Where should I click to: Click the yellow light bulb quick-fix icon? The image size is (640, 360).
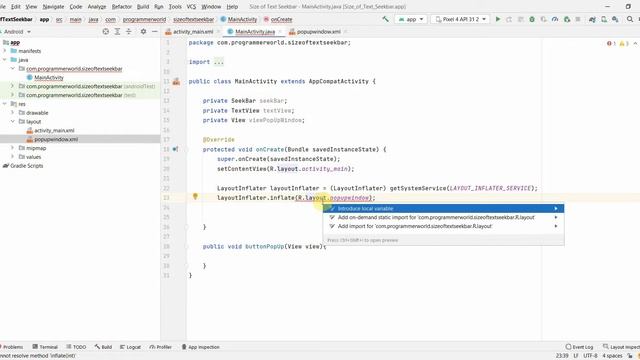pos(195,197)
